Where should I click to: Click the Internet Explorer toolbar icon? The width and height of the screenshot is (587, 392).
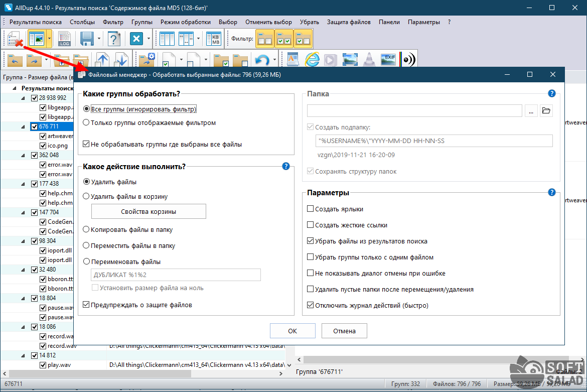312,60
